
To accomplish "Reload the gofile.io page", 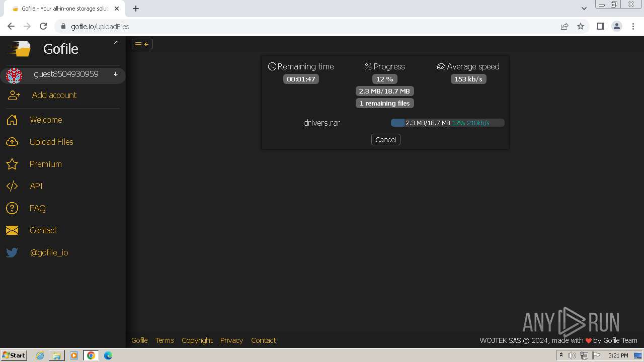I will pos(43,27).
